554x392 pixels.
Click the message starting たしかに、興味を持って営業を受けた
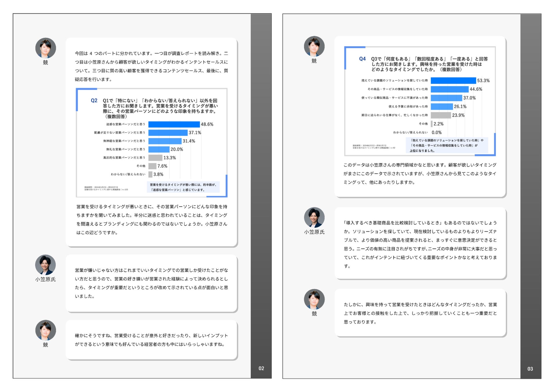420,313
